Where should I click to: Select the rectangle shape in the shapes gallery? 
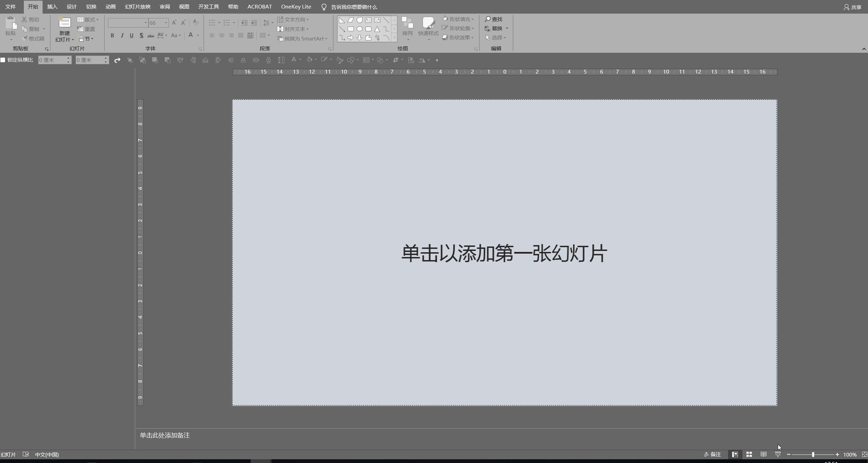point(351,29)
